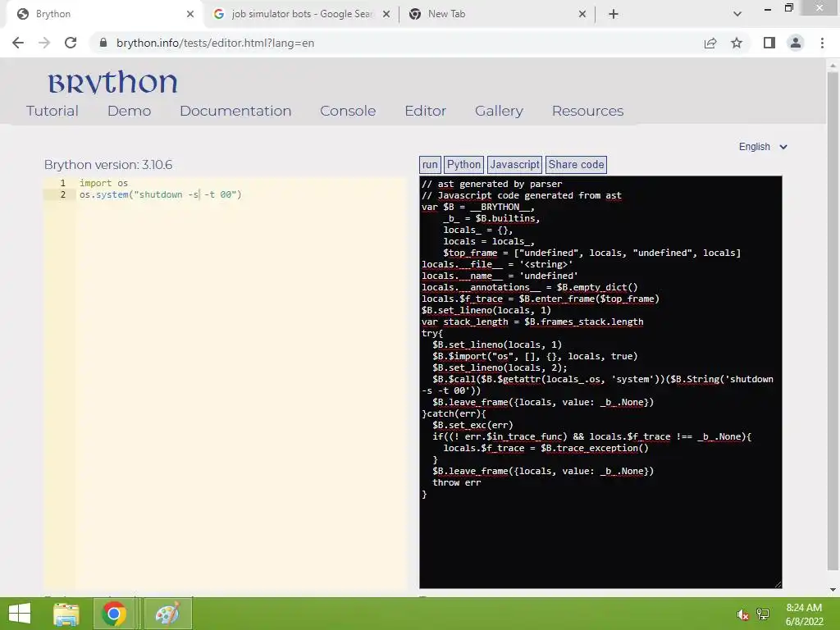
Task: Open the Documentation menu item
Action: (x=235, y=111)
